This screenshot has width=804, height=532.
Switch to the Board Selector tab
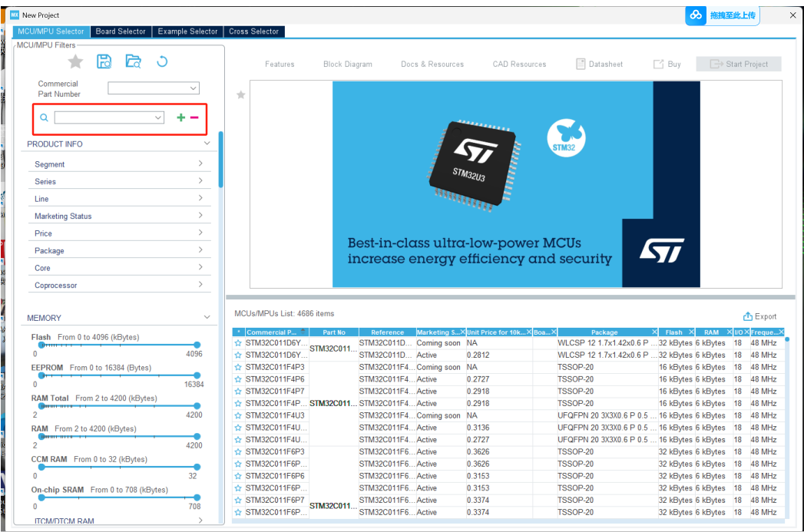coord(121,31)
